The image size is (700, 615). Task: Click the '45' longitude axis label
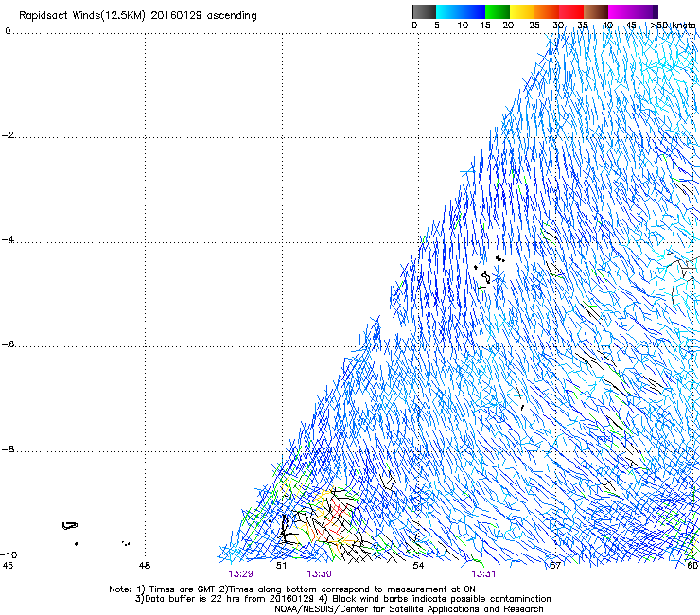click(x=8, y=566)
